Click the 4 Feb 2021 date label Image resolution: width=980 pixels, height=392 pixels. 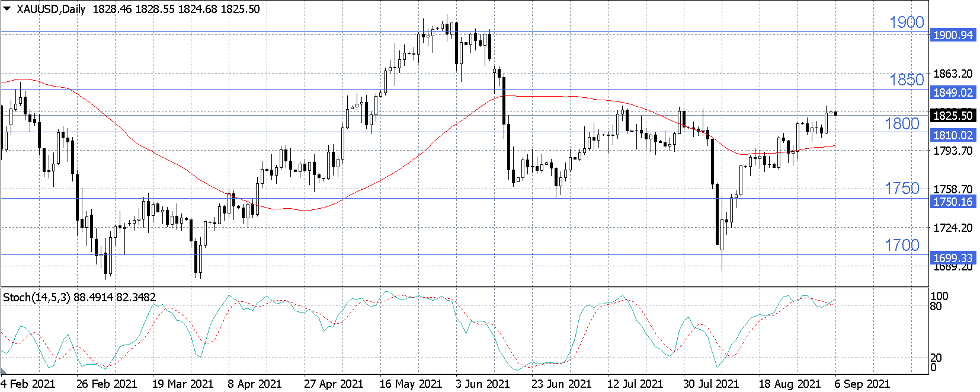[x=28, y=384]
